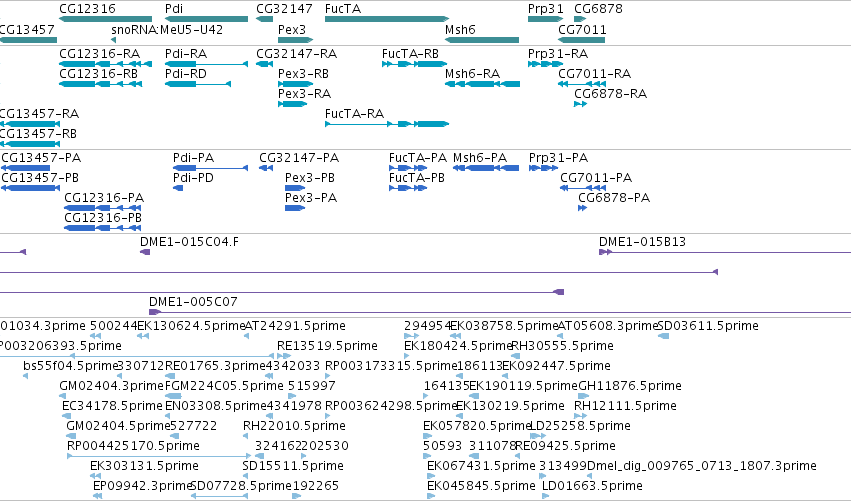Image resolution: width=851 pixels, height=501 pixels.
Task: Select the Msh6-PA protein label
Action: [x=480, y=157]
